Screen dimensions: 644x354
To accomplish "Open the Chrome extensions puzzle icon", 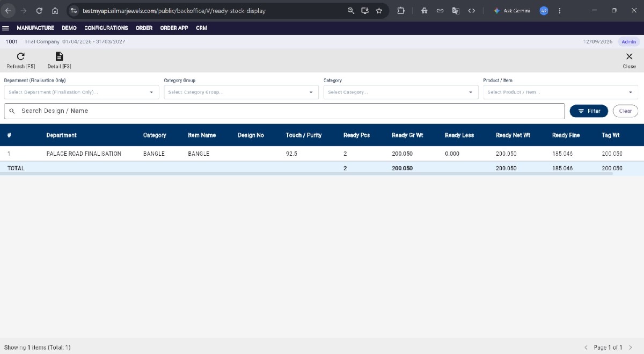I will point(401,11).
